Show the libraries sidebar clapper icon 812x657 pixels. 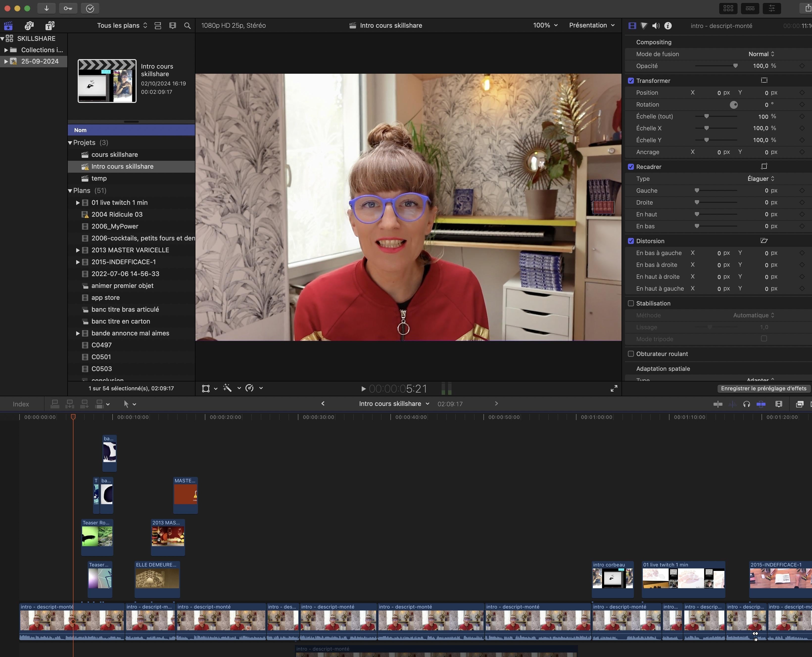click(x=8, y=26)
